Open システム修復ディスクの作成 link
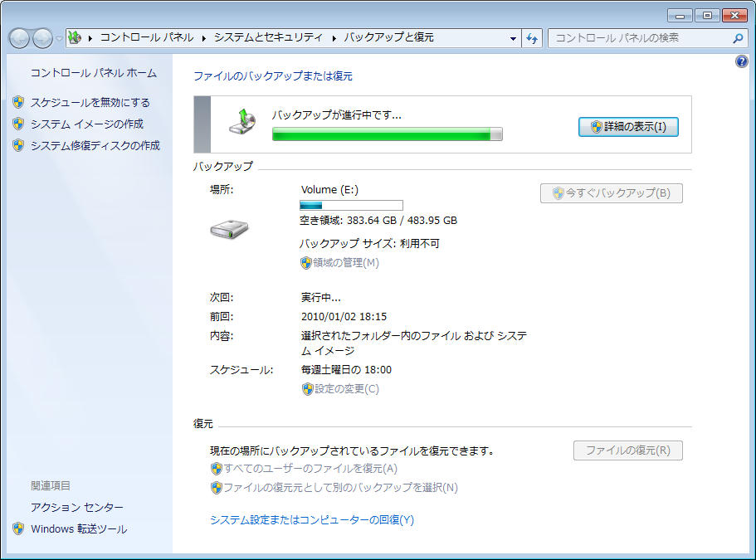The image size is (756, 560). (95, 145)
